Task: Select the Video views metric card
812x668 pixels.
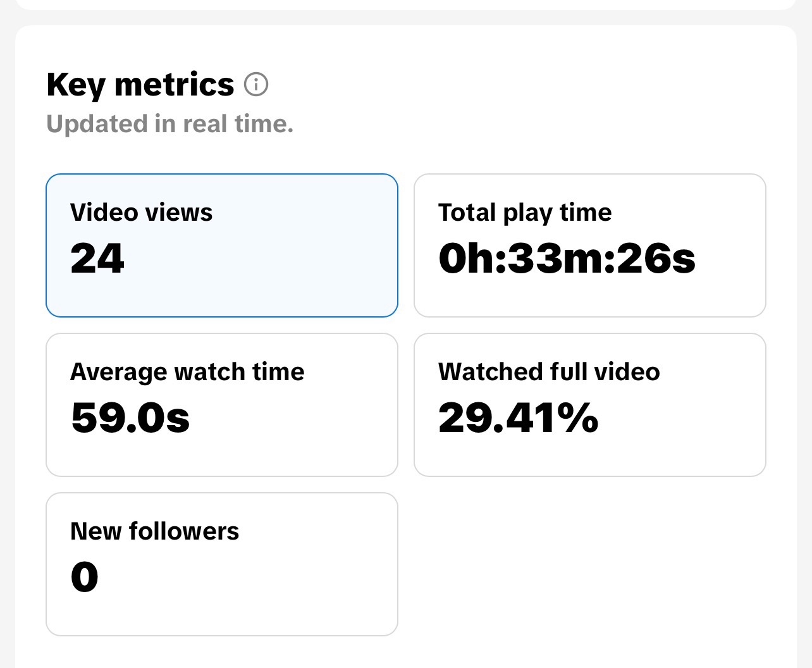Action: (x=222, y=245)
